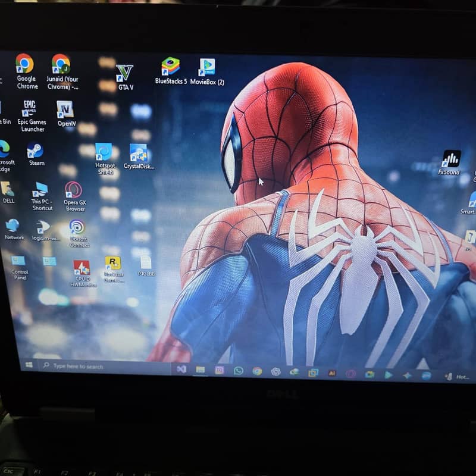Click the weather Hot widget in taskbar
476x476 pixels.
(458, 377)
